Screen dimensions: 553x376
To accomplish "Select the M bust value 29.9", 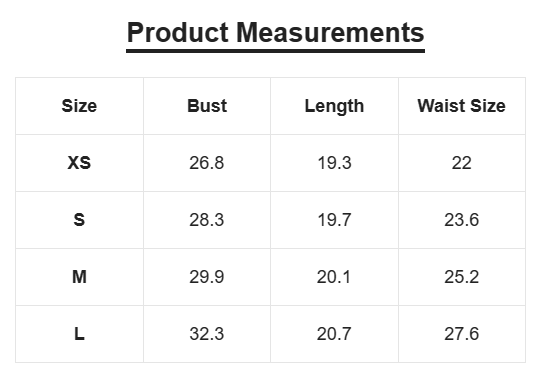I will 207,277.
